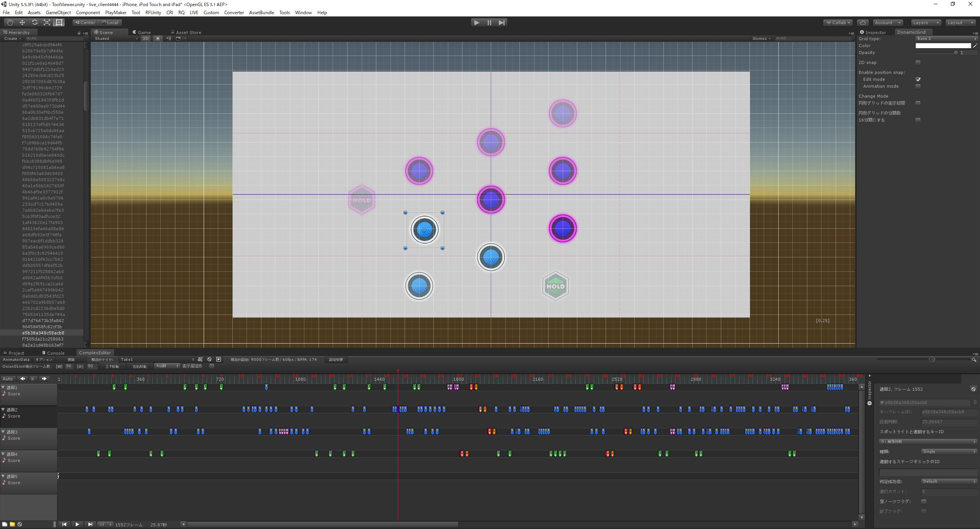Select e5b38a348c58acb8 in Hierarchy
Viewport: 980px width, 529px height.
[x=43, y=333]
